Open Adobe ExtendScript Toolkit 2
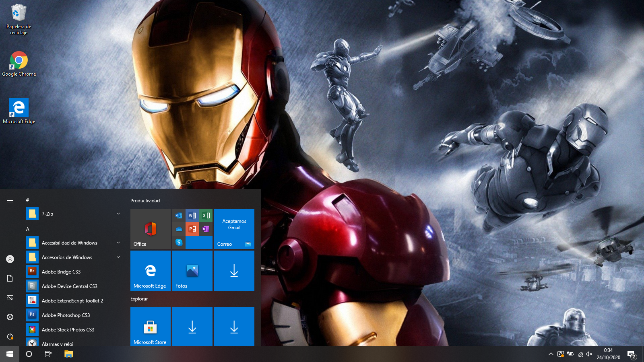The image size is (644, 362). [x=74, y=301]
